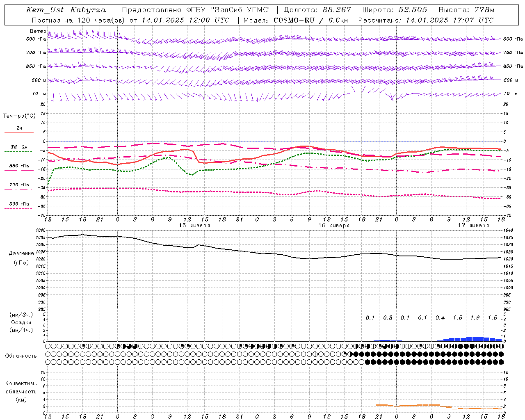Image resolution: width=525 pixels, height=420 pixels.
Task: Click the Осадки precipitation label
Action: 21,322
